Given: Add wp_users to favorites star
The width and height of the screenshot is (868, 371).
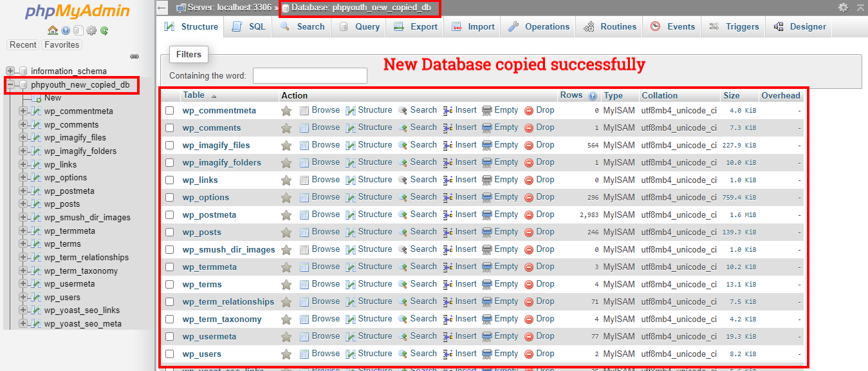Looking at the screenshot, I should click(x=286, y=354).
